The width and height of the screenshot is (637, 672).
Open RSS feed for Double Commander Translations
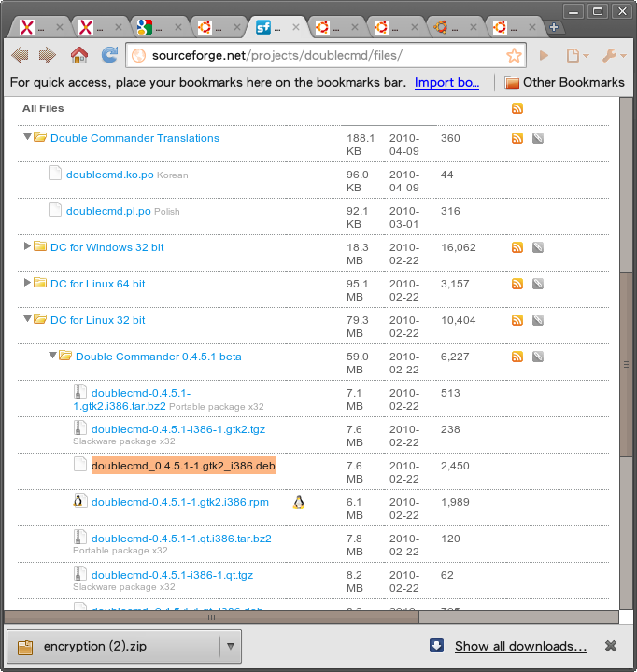click(517, 138)
